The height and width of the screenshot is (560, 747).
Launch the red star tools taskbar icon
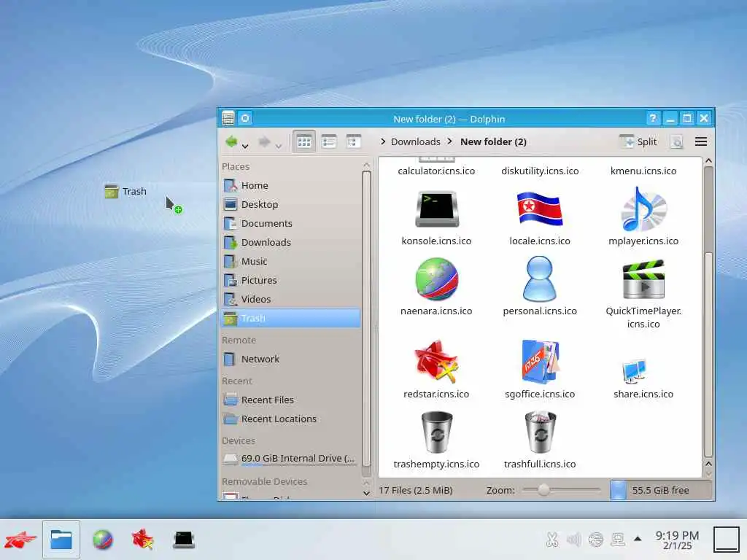coord(142,540)
